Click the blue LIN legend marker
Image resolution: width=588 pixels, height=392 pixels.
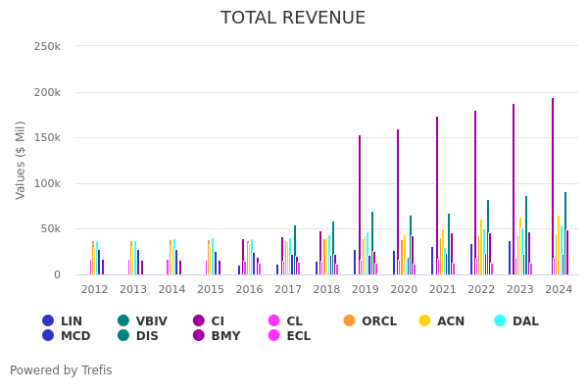(x=48, y=320)
